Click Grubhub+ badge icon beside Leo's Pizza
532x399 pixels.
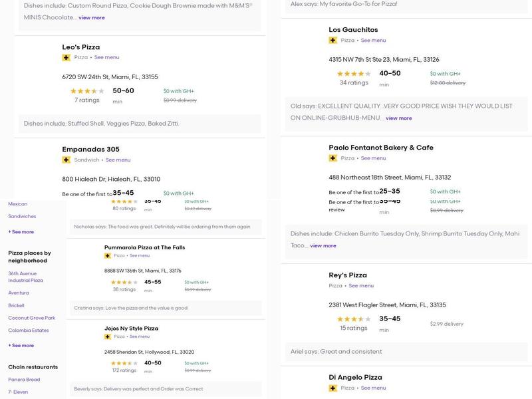click(x=66, y=58)
